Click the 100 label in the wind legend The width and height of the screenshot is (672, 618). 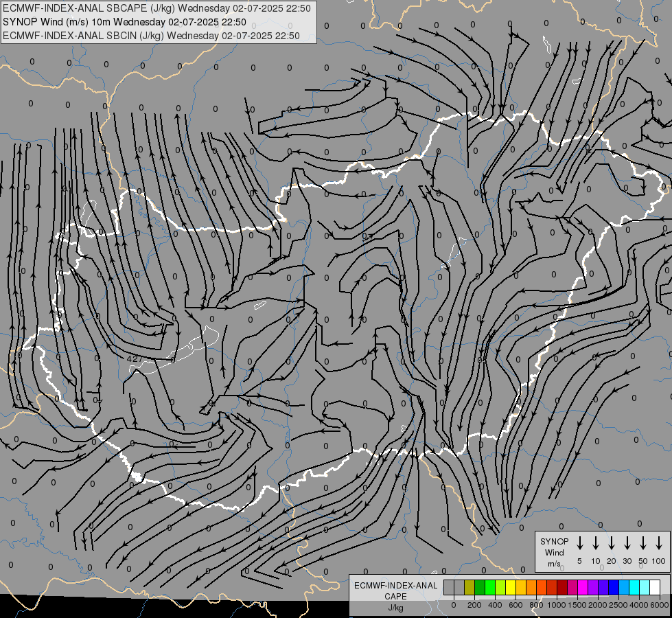(x=659, y=561)
